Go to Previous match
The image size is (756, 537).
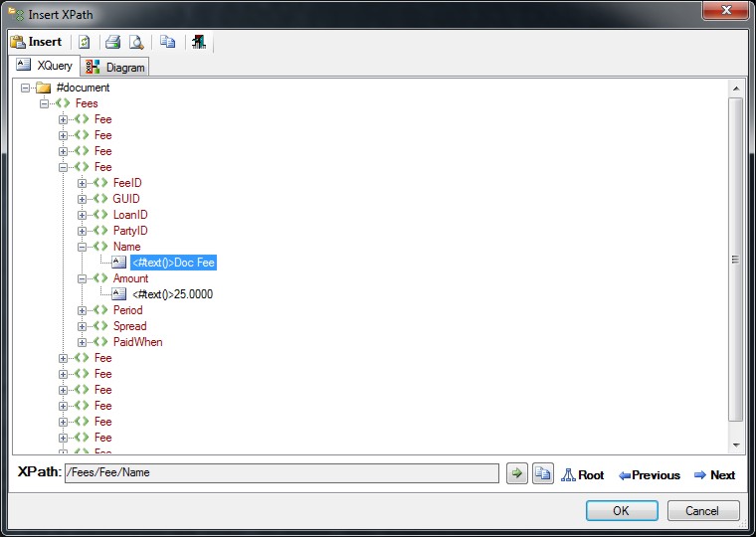[649, 475]
